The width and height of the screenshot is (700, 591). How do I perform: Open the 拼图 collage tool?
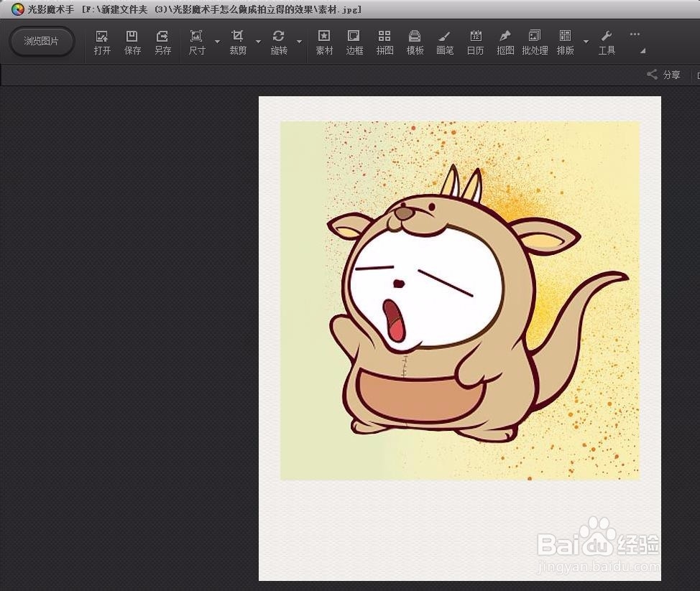384,42
